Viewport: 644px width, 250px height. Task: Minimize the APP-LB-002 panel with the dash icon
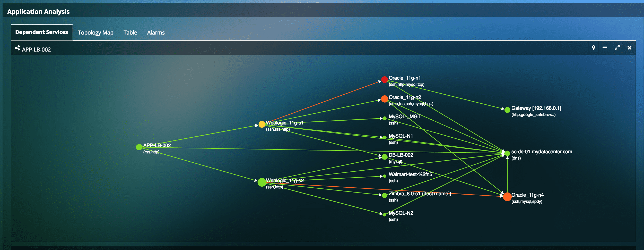pos(605,47)
